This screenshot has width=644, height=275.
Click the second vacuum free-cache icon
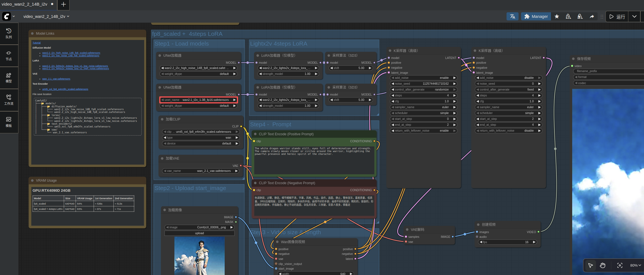580,16
